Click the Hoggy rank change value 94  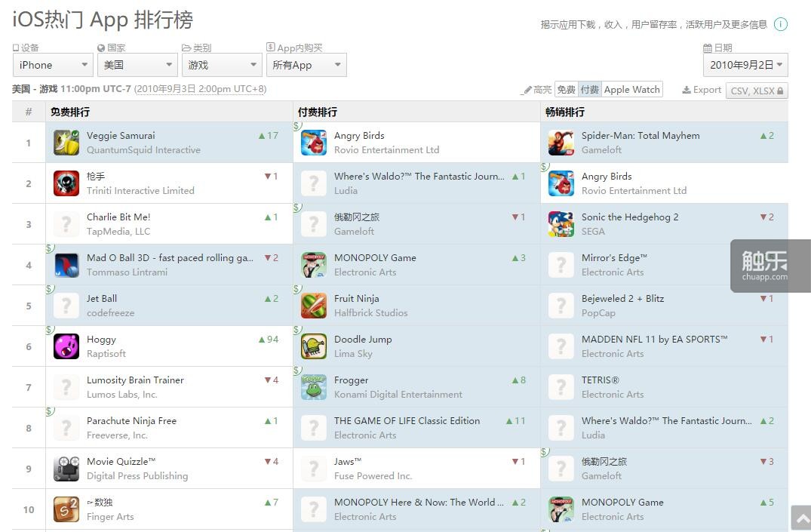[272, 340]
